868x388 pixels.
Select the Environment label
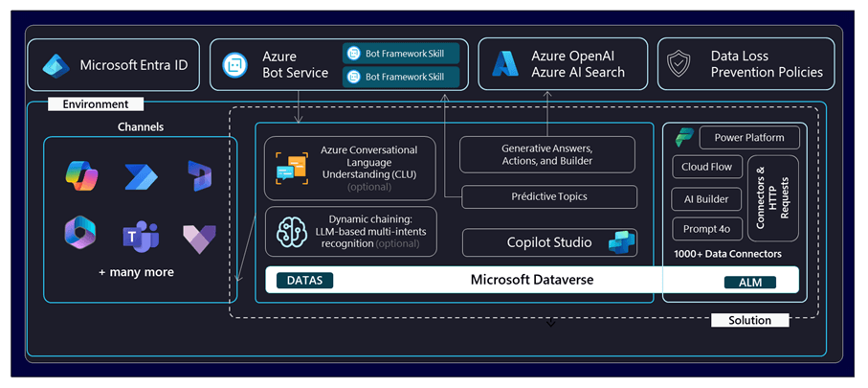click(x=95, y=104)
